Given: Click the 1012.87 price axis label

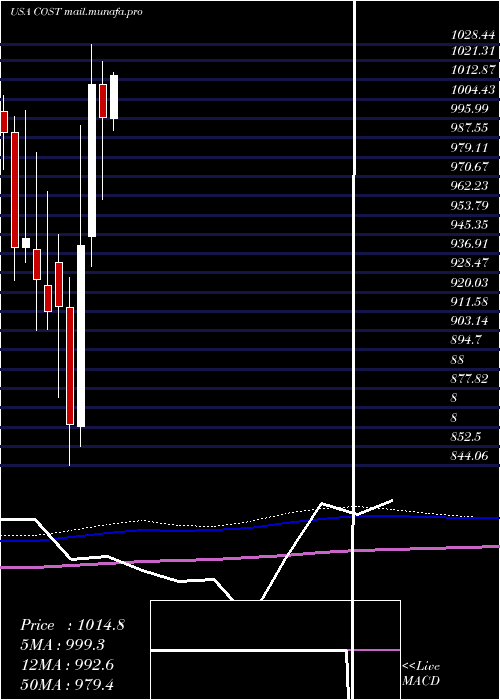Looking at the screenshot, I should tap(473, 71).
